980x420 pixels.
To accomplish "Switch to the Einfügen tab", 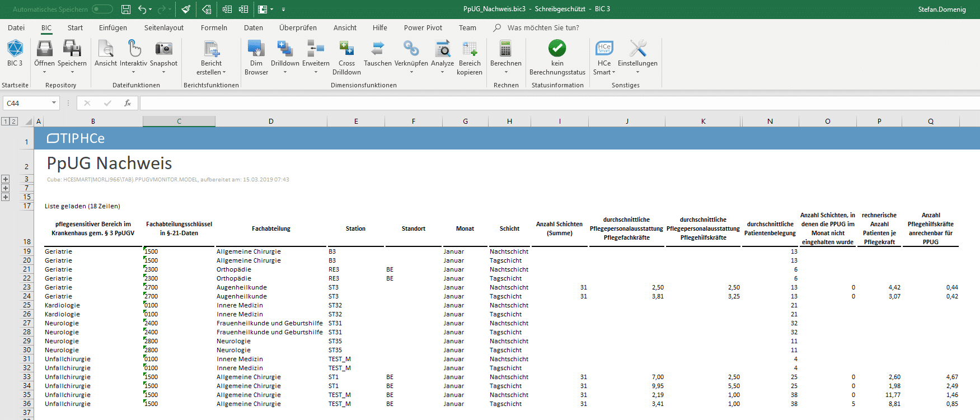I will pyautogui.click(x=113, y=27).
